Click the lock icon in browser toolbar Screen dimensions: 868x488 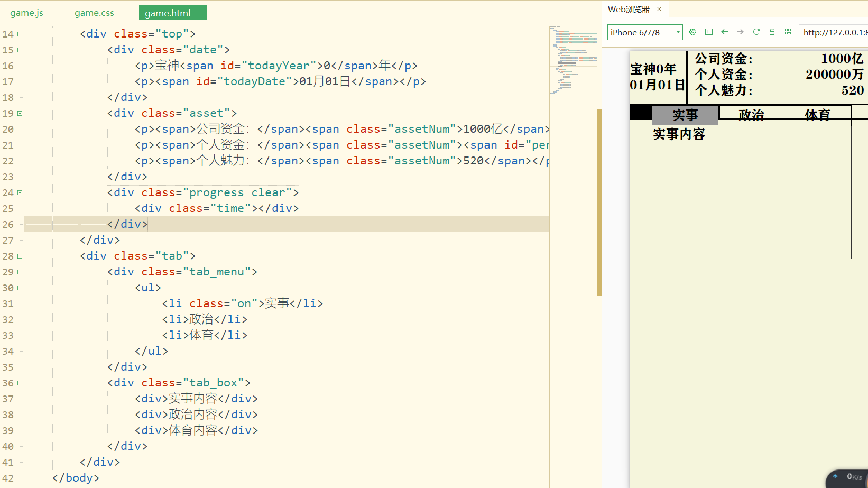pyautogui.click(x=772, y=32)
